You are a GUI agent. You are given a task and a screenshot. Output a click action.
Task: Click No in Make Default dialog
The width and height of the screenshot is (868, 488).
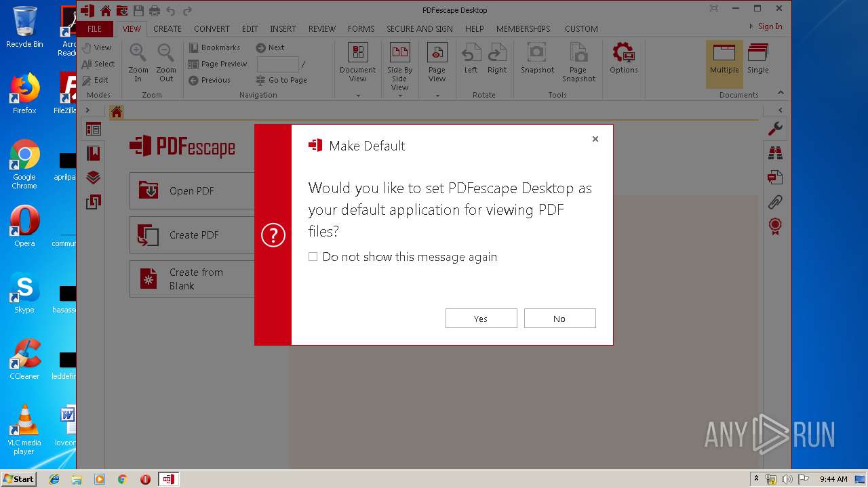(559, 319)
